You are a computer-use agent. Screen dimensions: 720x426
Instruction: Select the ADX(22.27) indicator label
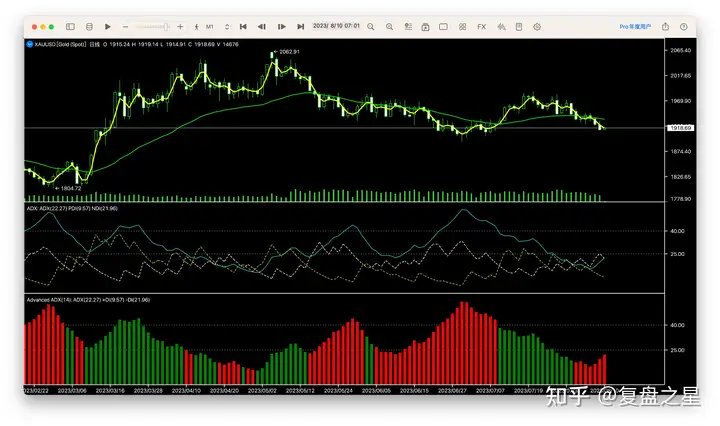pyautogui.click(x=53, y=208)
